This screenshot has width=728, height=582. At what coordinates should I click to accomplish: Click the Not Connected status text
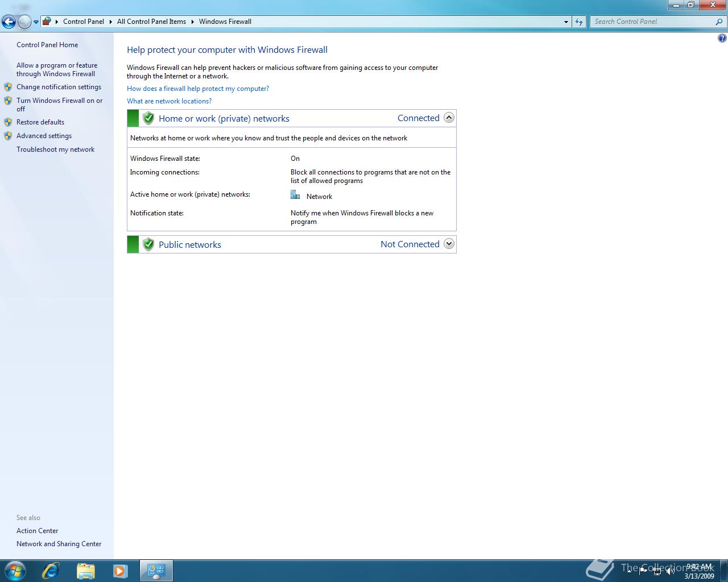410,244
